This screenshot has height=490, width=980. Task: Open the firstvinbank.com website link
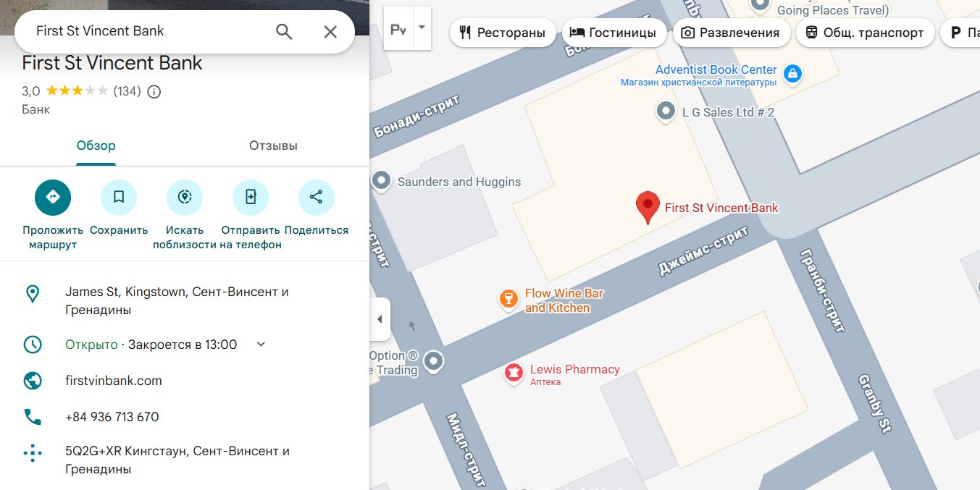click(114, 381)
